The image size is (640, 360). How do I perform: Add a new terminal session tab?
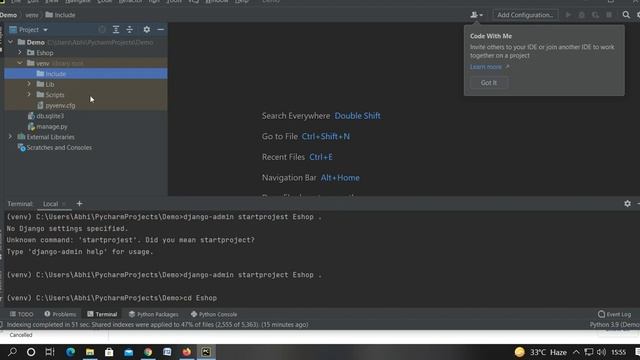79,204
